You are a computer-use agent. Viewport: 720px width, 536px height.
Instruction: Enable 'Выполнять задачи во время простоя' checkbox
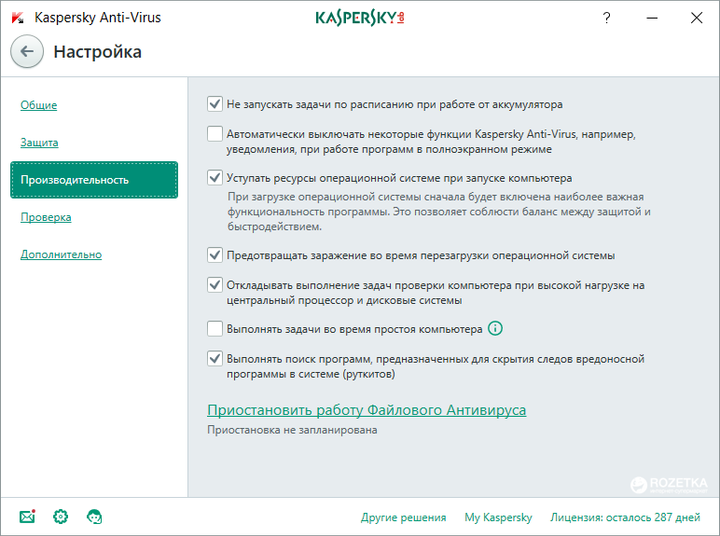coord(215,328)
